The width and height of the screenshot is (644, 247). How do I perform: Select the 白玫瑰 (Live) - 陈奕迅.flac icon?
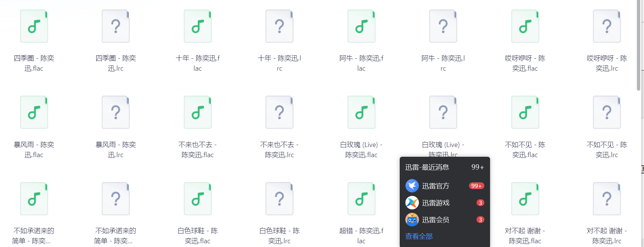[x=361, y=112]
